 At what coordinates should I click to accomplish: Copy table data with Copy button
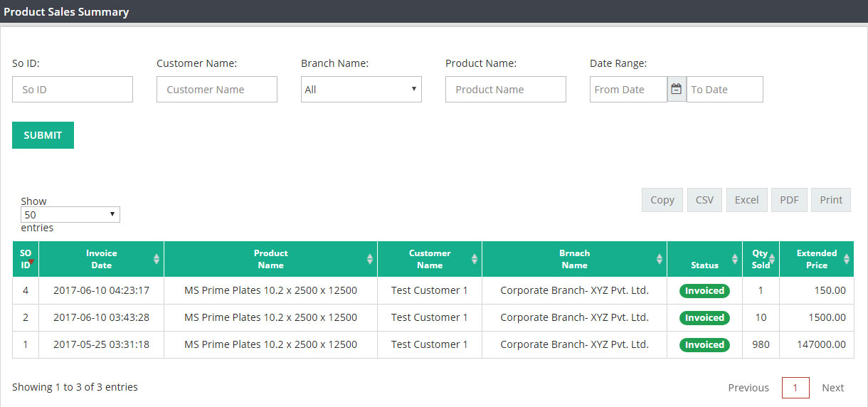[662, 200]
